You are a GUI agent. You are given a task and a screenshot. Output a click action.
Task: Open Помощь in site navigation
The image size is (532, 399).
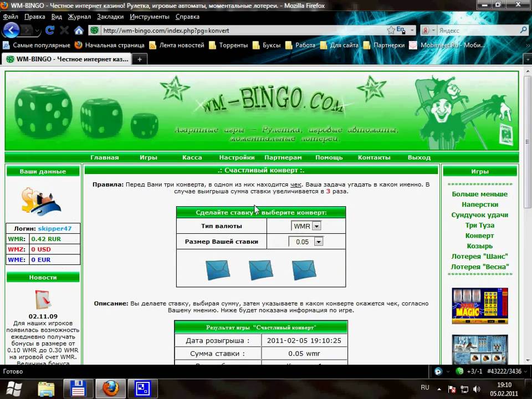coord(329,157)
